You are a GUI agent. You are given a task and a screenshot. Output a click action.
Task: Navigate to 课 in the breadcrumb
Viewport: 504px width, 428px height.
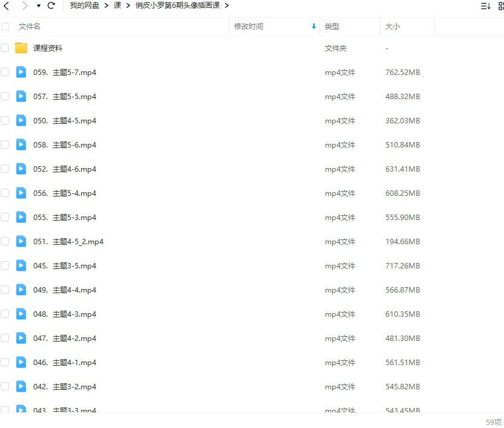(117, 5)
